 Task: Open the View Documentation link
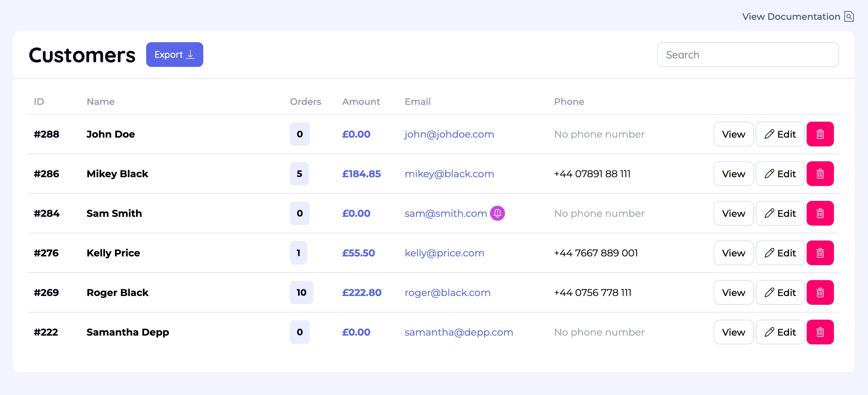[x=791, y=17]
